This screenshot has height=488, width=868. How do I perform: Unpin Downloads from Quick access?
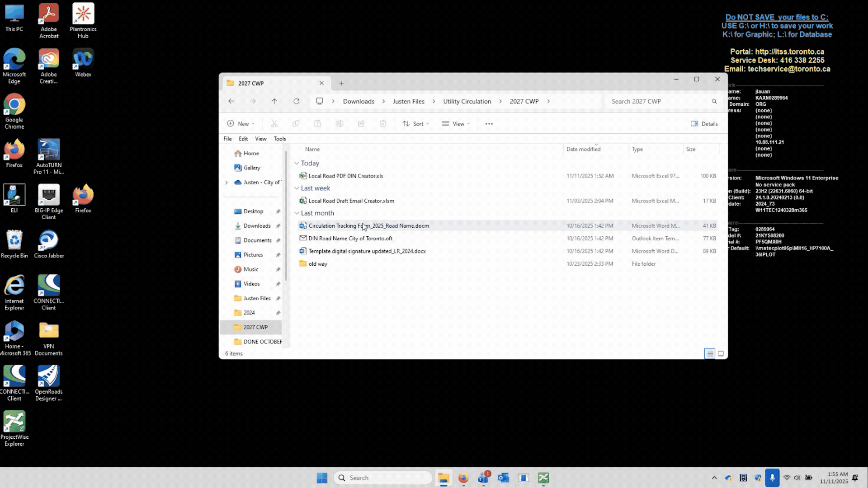pos(278,226)
